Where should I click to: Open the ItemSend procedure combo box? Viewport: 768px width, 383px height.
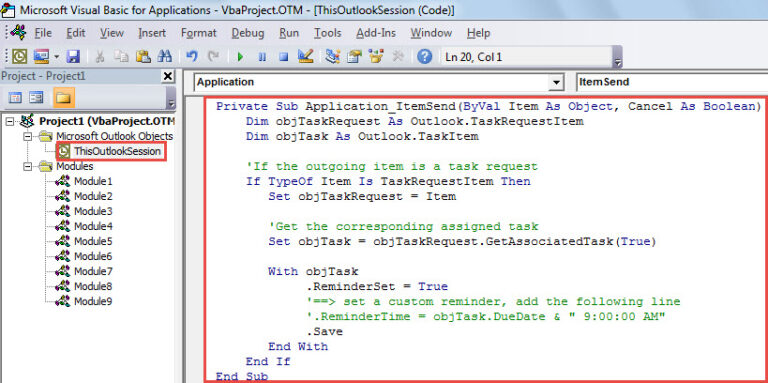tap(672, 82)
